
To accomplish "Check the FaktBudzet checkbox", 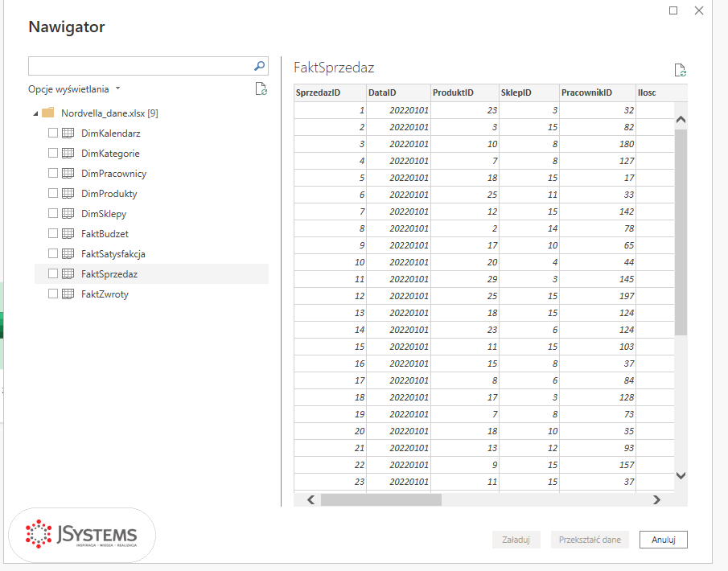I will [53, 233].
